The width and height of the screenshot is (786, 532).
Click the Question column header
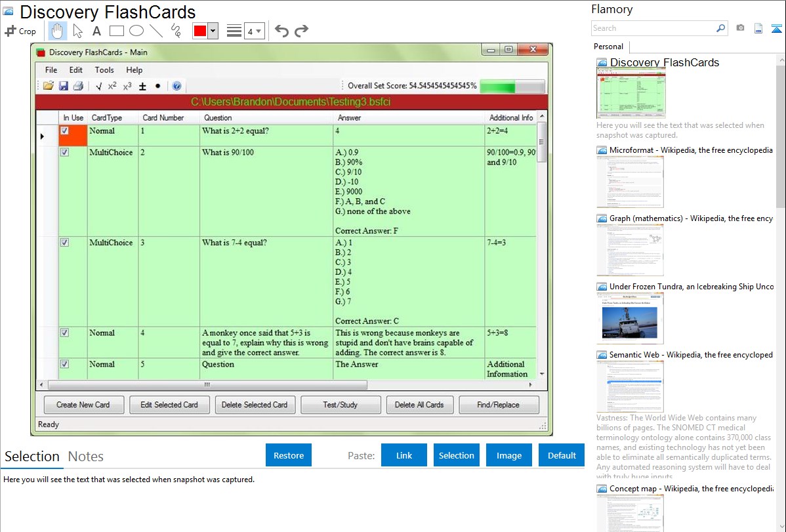point(266,118)
